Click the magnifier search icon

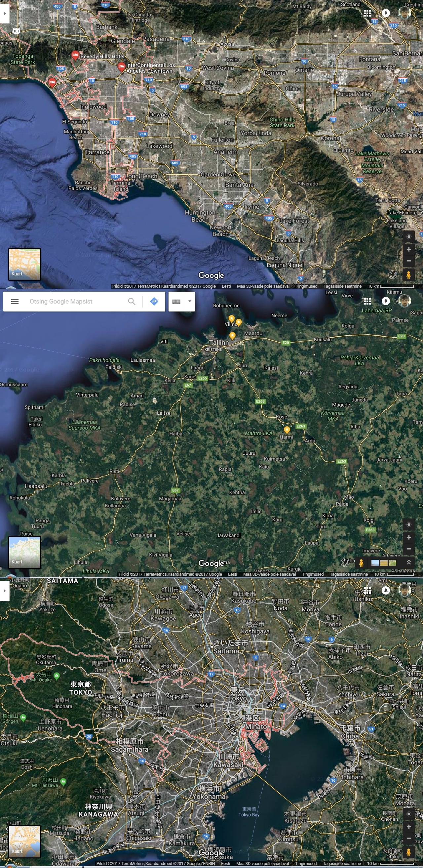pyautogui.click(x=132, y=302)
